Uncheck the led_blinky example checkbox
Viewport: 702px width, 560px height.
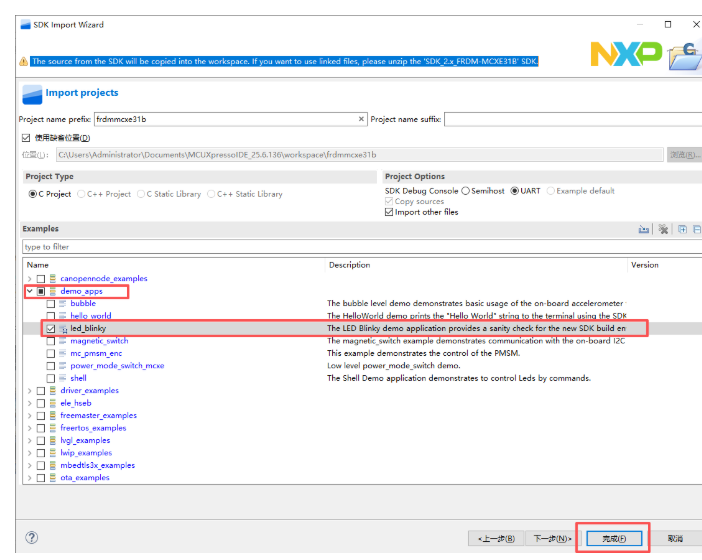coord(51,329)
